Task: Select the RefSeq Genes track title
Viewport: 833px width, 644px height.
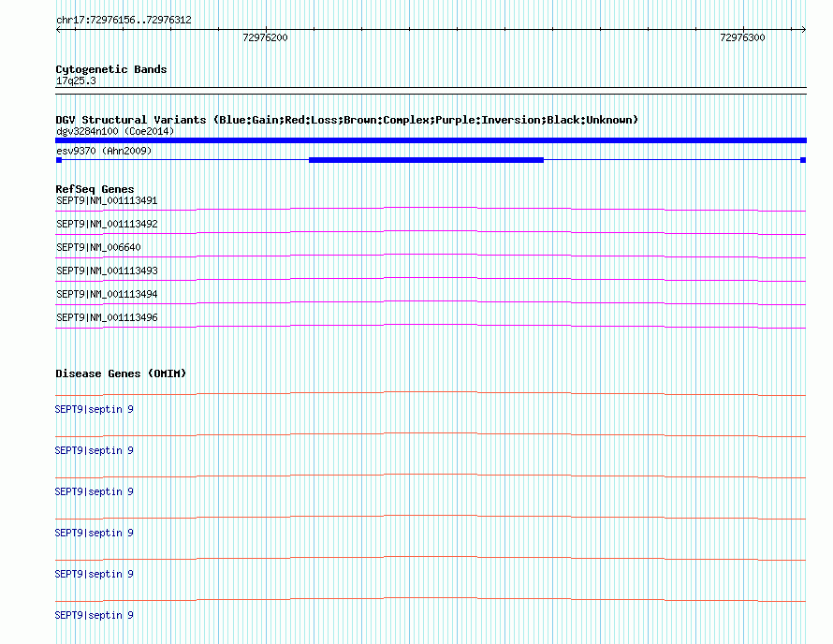Action: click(x=95, y=189)
